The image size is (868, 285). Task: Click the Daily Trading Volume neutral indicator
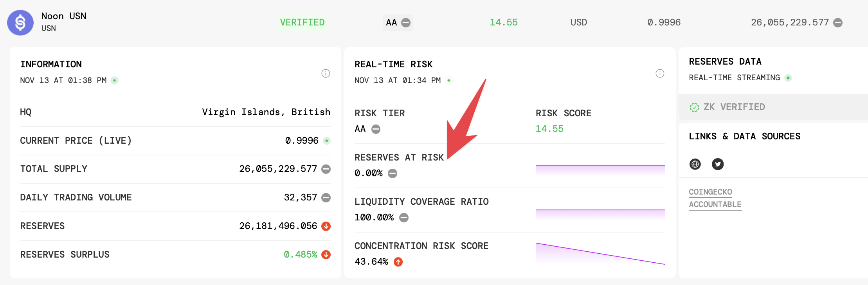point(326,198)
